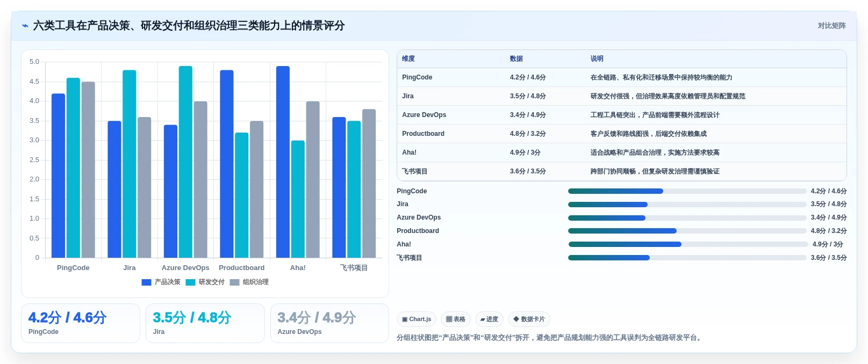Viewport: 868px width, 364px height.
Task: Click the Aha! table row name
Action: [409, 153]
